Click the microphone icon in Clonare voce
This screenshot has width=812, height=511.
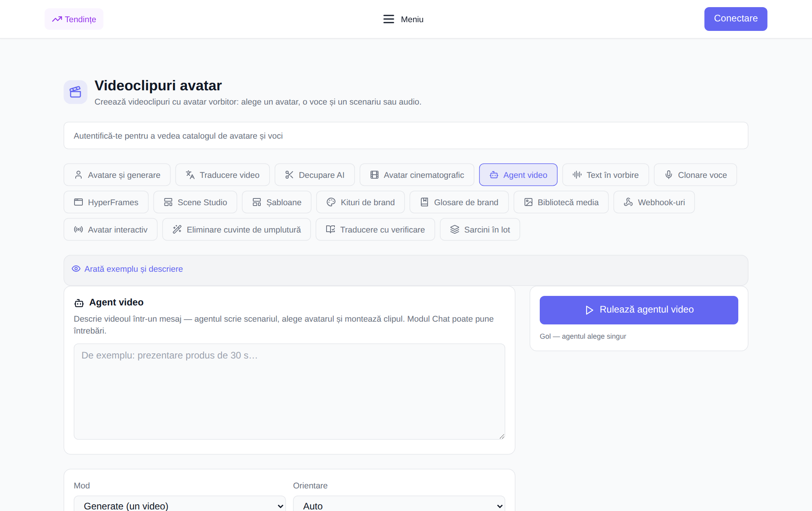(669, 175)
